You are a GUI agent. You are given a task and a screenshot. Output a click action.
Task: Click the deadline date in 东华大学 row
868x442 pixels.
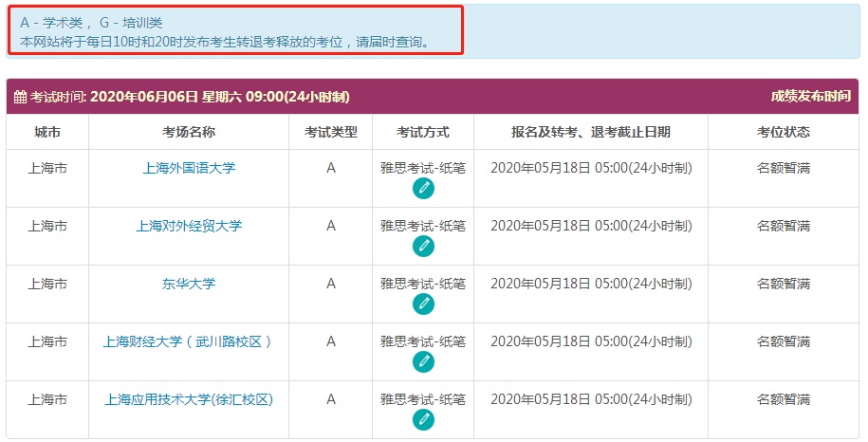coord(591,284)
